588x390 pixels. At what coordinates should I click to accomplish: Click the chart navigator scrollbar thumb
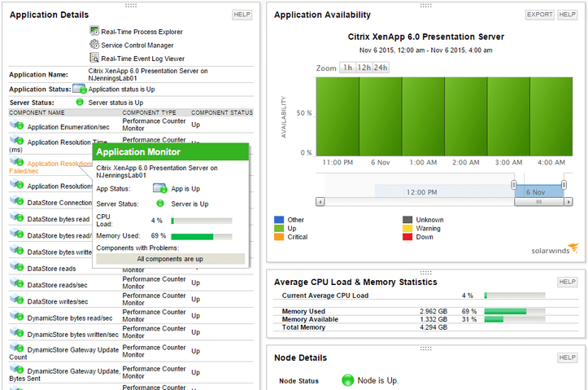coord(539,202)
